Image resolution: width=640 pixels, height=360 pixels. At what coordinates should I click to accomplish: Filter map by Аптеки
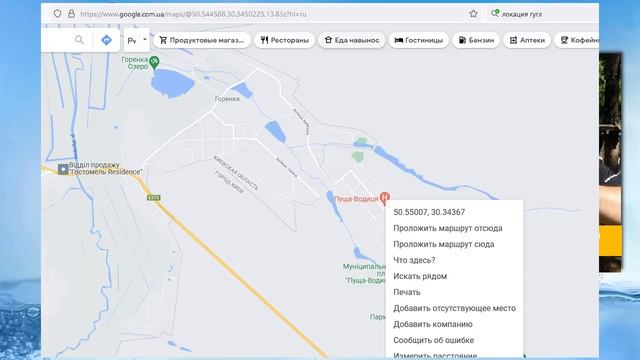click(x=527, y=40)
